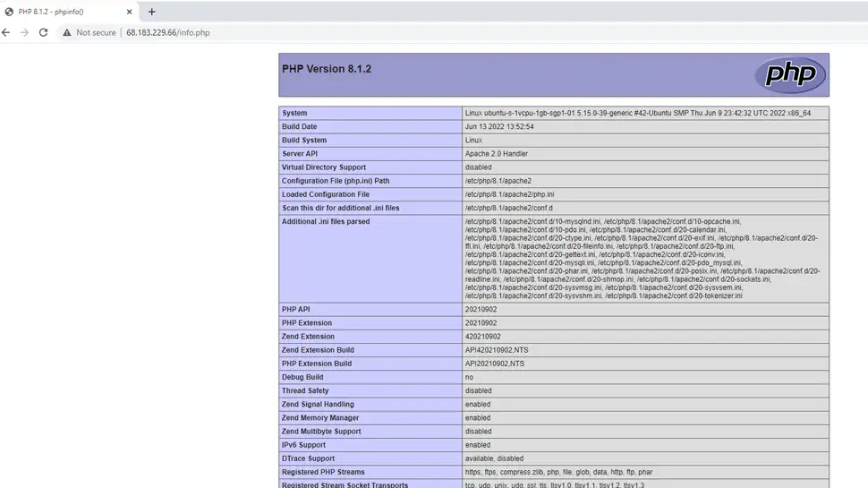This screenshot has width=868, height=488.
Task: Click the API20210902,NTS value
Action: (x=494, y=364)
